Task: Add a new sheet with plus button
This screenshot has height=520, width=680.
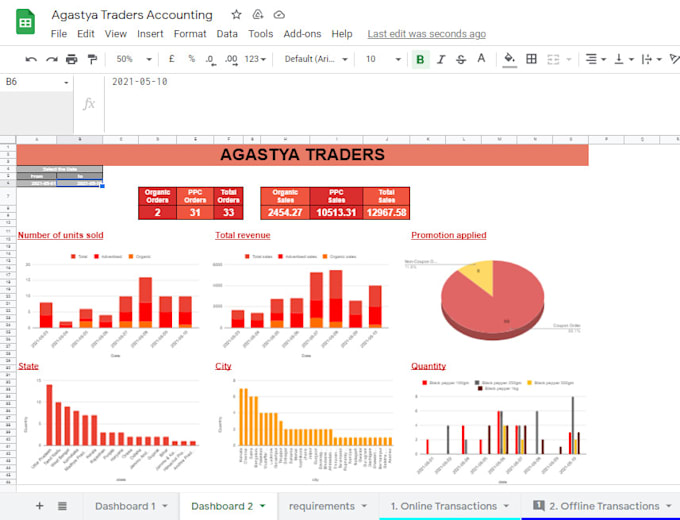Action: (x=39, y=506)
